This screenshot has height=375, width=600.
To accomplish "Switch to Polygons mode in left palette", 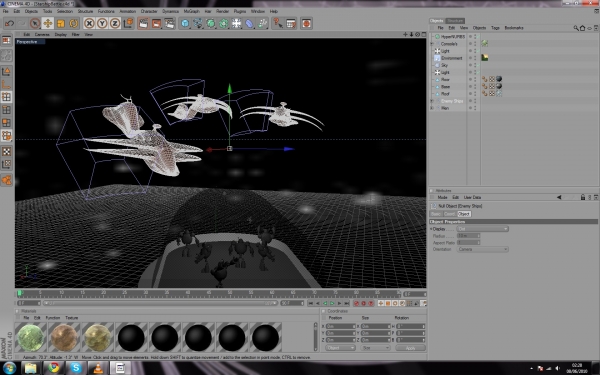I will point(7,123).
